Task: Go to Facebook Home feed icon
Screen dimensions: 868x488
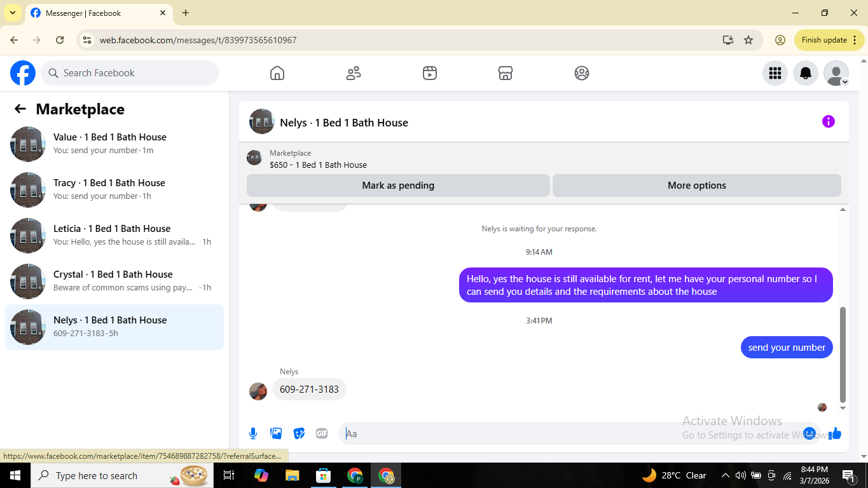Action: coord(277,73)
